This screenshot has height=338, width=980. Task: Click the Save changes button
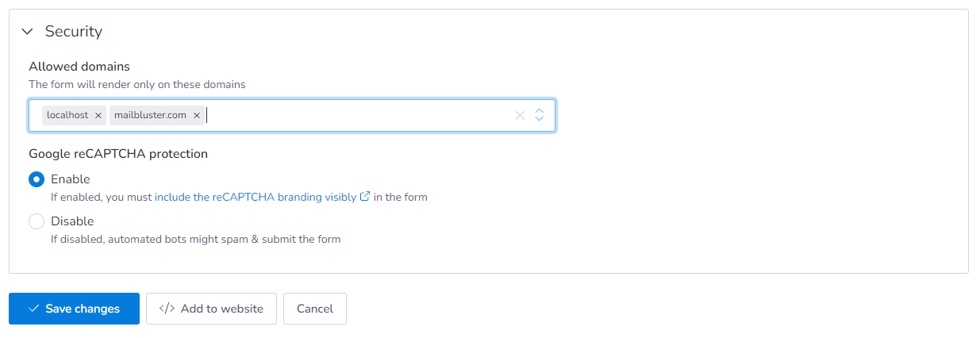coord(74,309)
